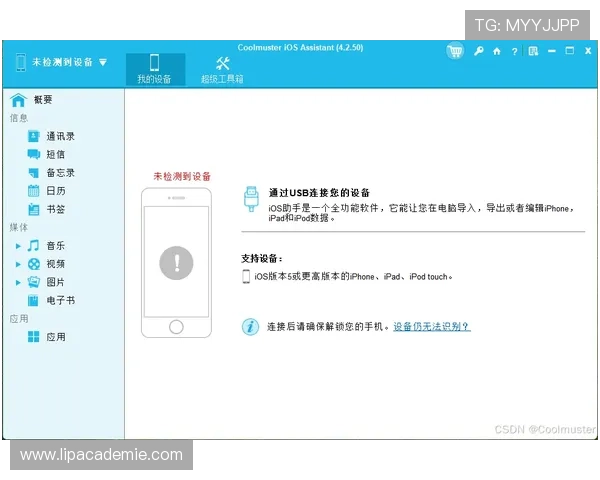Click the phone home button graphic

pyautogui.click(x=176, y=327)
